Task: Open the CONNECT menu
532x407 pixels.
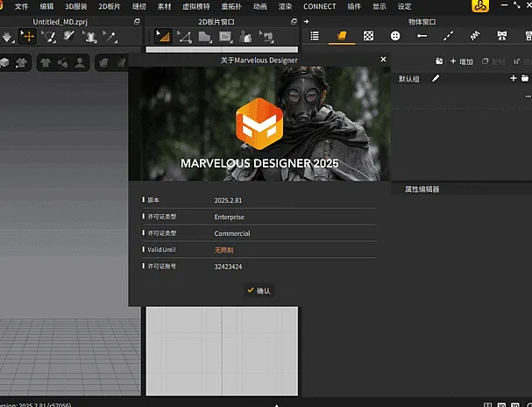Action: [320, 6]
